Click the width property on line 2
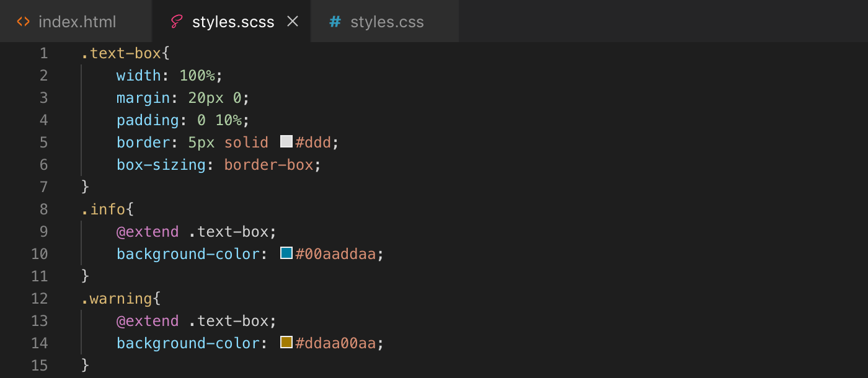The width and height of the screenshot is (868, 378). 138,75
